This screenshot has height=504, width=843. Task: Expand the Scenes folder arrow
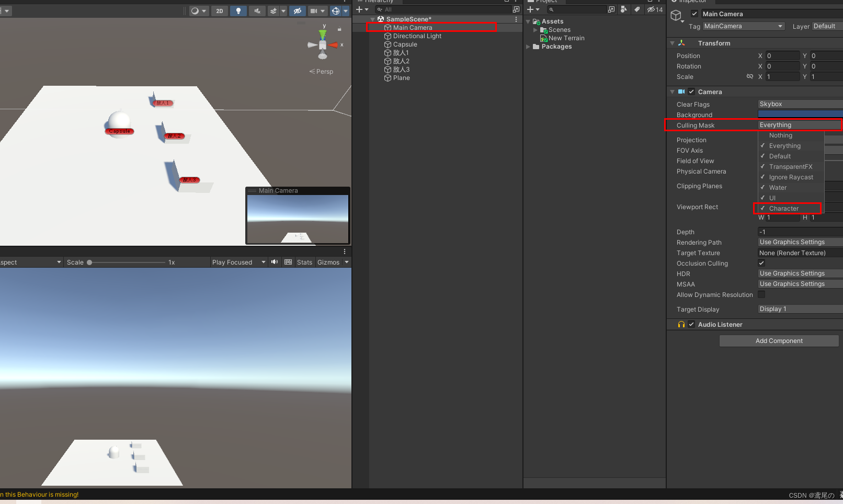536,30
